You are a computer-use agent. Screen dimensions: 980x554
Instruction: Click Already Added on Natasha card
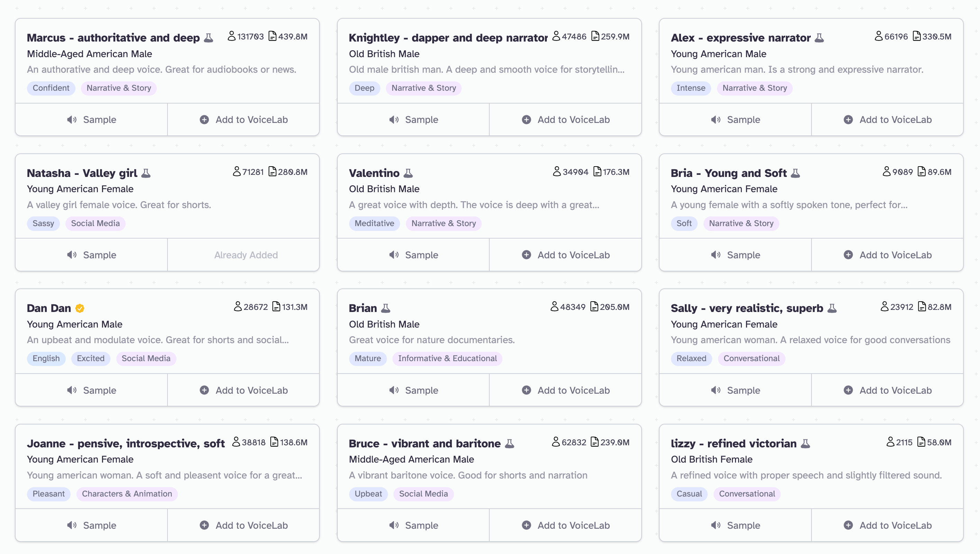[246, 255]
